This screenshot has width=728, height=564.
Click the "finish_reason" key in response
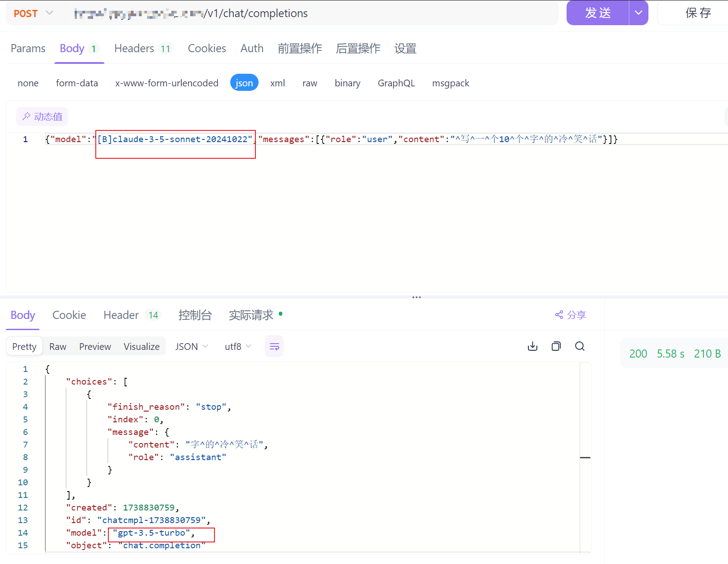coord(146,407)
